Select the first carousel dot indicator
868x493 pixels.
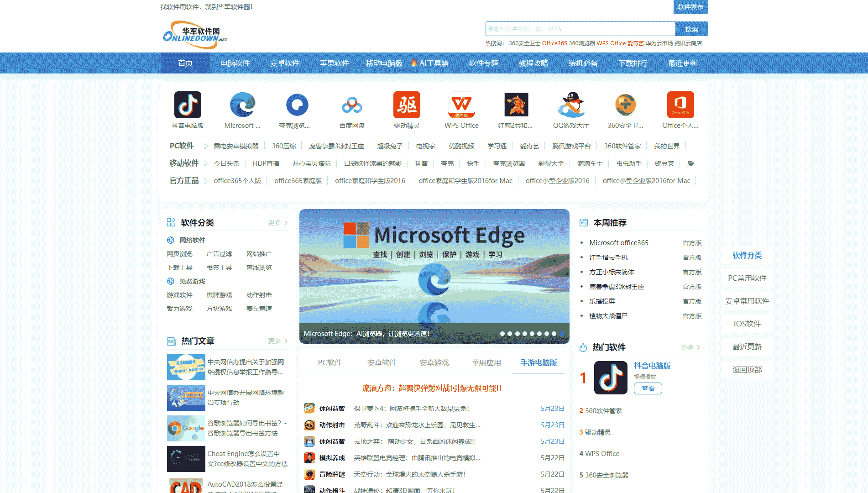(x=502, y=334)
